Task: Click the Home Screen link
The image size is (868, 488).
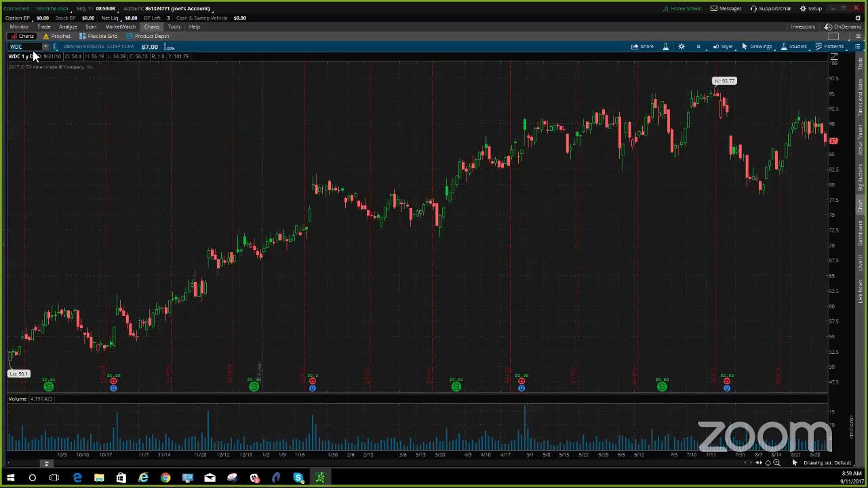Action: coord(682,9)
